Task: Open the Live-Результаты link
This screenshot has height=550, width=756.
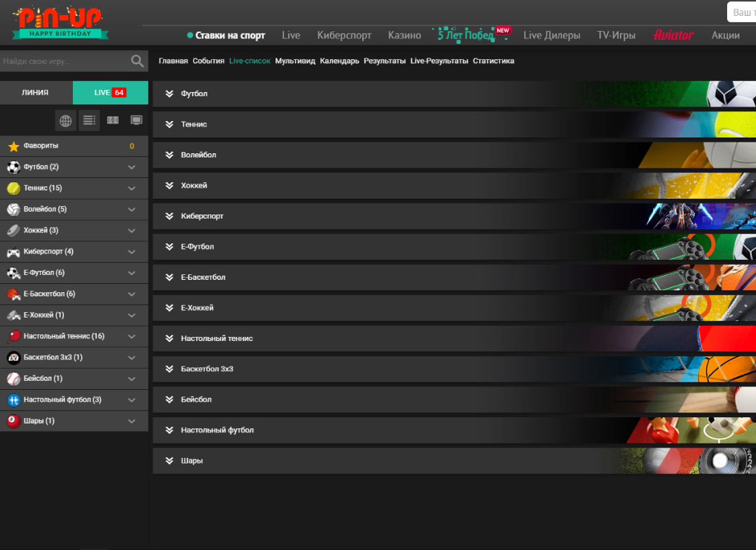Action: pyautogui.click(x=439, y=61)
